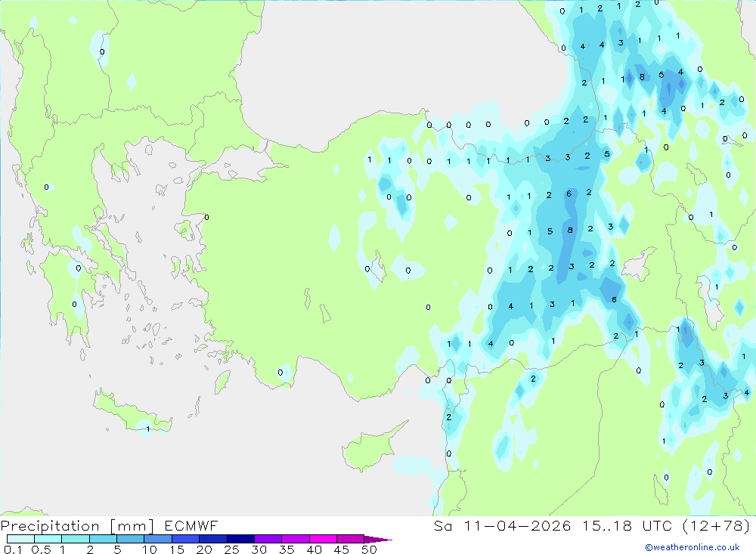The width and height of the screenshot is (756, 554).
Task: Click the 1–2 mm legend color box
Action: coord(76,539)
